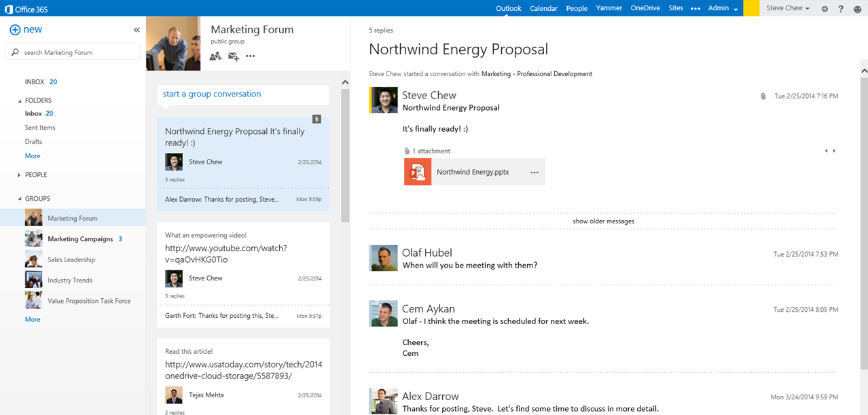
Task: Open the Admin dropdown menu
Action: click(x=723, y=9)
